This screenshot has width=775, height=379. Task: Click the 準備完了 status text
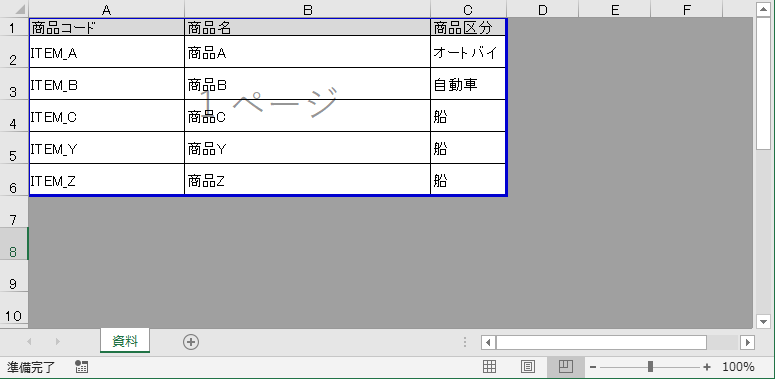pos(31,367)
